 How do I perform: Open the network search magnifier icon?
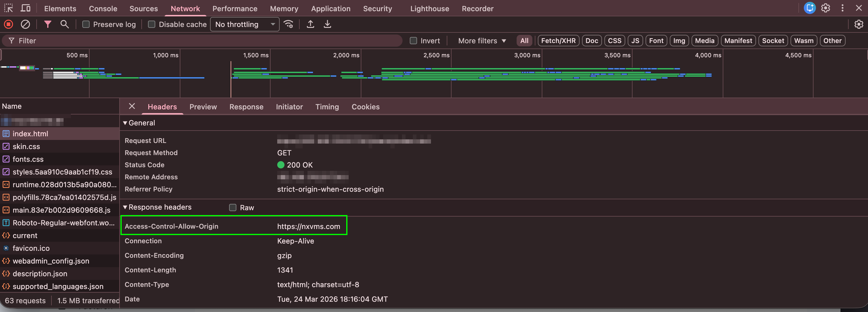(x=64, y=24)
